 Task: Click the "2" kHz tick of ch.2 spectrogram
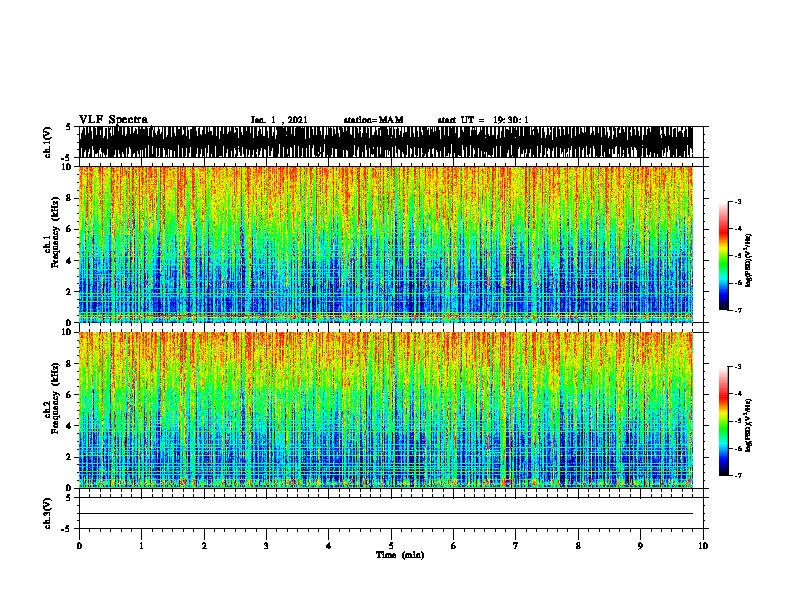(x=70, y=457)
